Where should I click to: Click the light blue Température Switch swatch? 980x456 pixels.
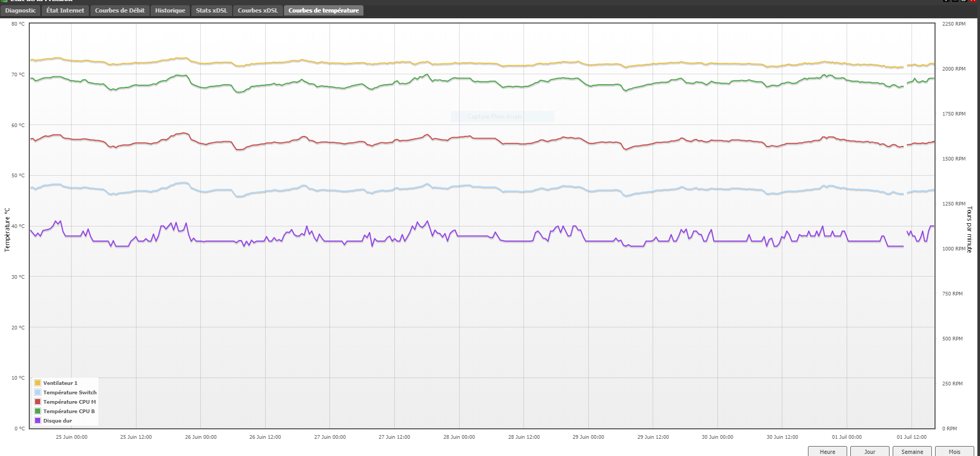click(x=38, y=392)
